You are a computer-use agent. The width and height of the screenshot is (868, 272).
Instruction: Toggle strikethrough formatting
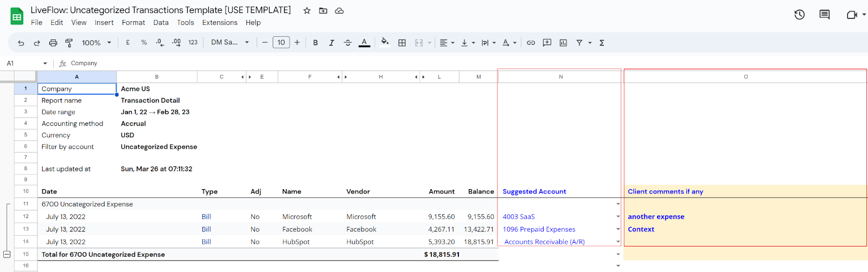pos(348,43)
